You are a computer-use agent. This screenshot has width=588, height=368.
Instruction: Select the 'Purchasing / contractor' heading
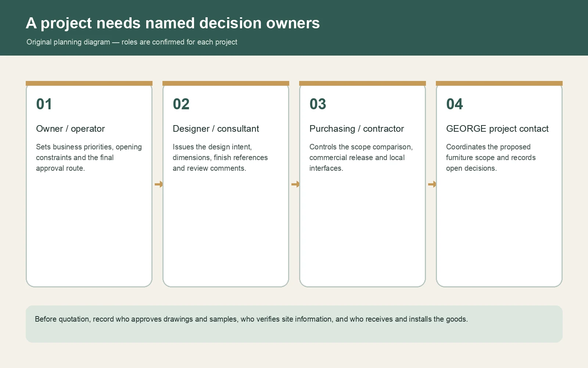357,129
